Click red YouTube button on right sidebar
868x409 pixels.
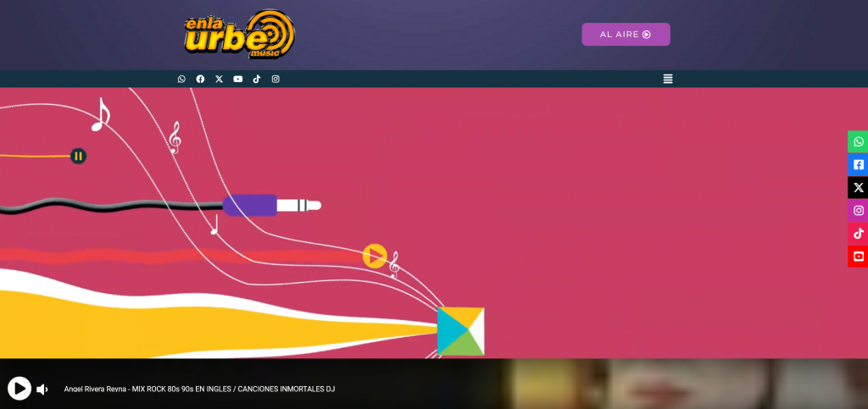coord(858,256)
